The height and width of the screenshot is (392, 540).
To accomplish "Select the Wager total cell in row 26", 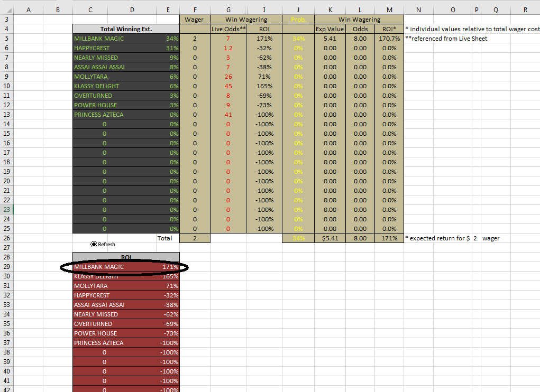I will point(195,238).
